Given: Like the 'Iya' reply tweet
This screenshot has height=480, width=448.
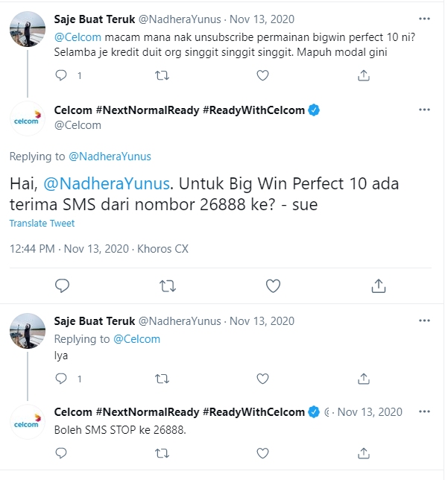Looking at the screenshot, I should click(262, 379).
